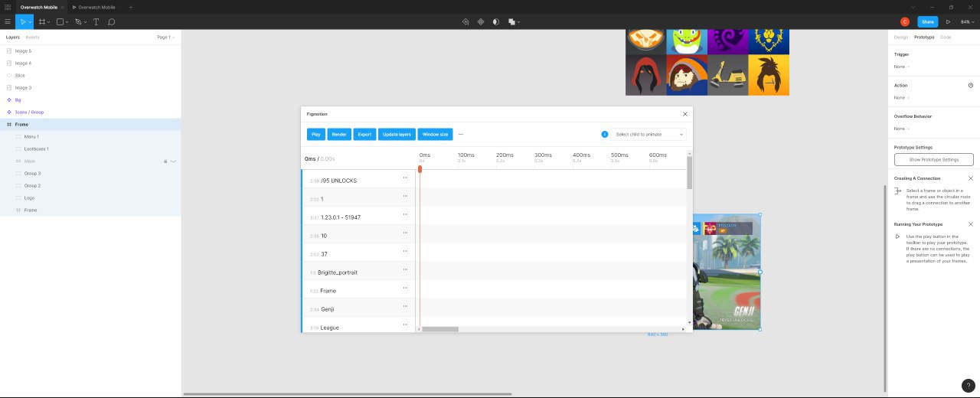Click Update layers in Figmotion
Image resolution: width=980 pixels, height=398 pixels.
397,134
